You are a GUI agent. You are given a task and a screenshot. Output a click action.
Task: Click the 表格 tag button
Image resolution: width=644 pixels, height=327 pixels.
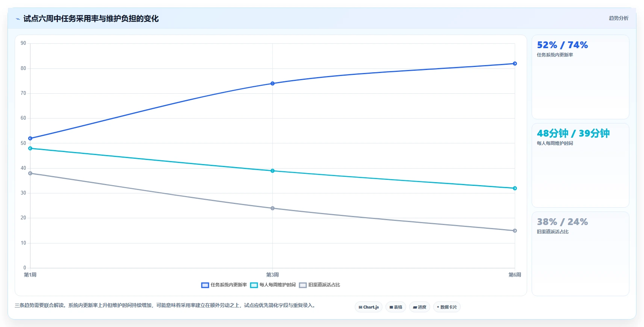click(x=396, y=307)
